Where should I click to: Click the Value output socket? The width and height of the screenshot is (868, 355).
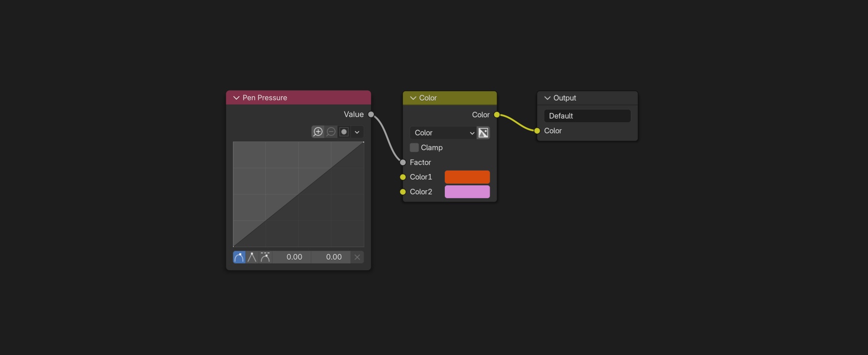[x=371, y=114]
